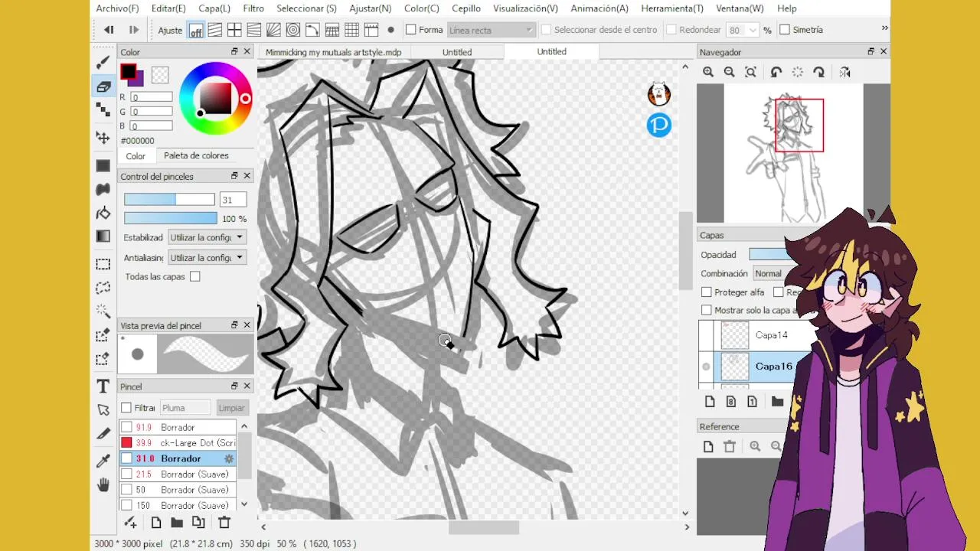The width and height of the screenshot is (980, 551).
Task: Adjust the brush size slider showing 31
Action: [x=169, y=200]
